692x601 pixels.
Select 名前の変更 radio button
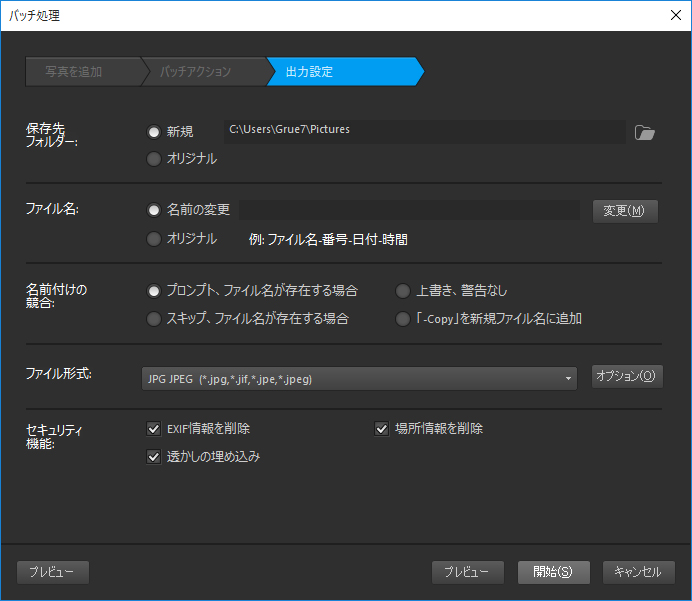coord(154,210)
